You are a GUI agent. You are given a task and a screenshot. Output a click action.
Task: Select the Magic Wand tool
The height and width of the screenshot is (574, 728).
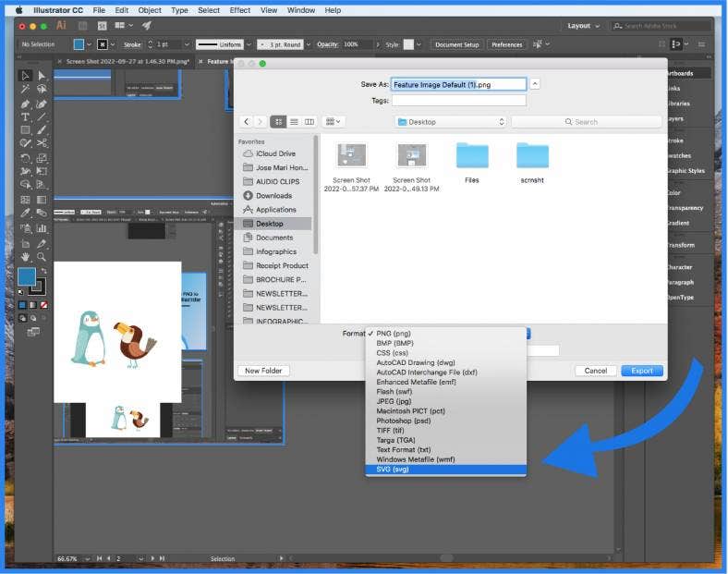[26, 90]
